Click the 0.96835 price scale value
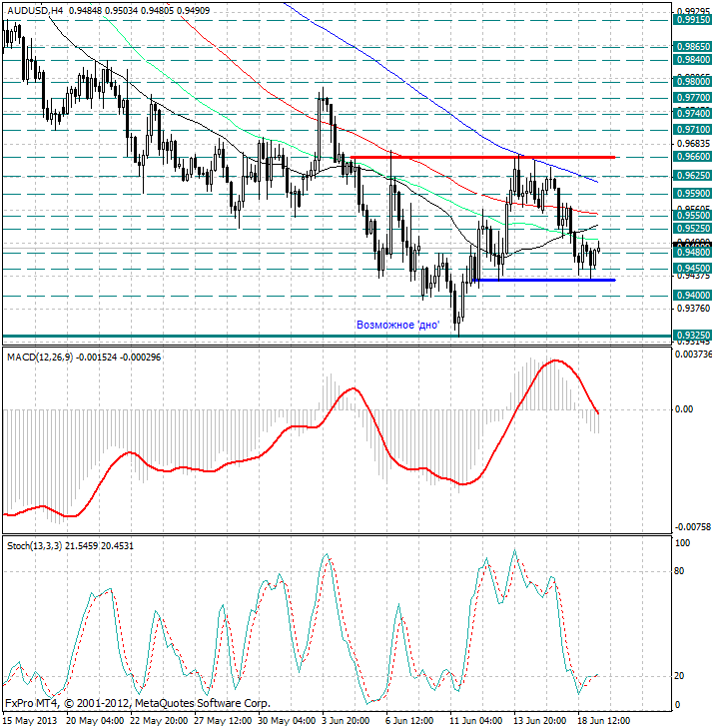The height and width of the screenshot is (728, 712). tap(693, 143)
